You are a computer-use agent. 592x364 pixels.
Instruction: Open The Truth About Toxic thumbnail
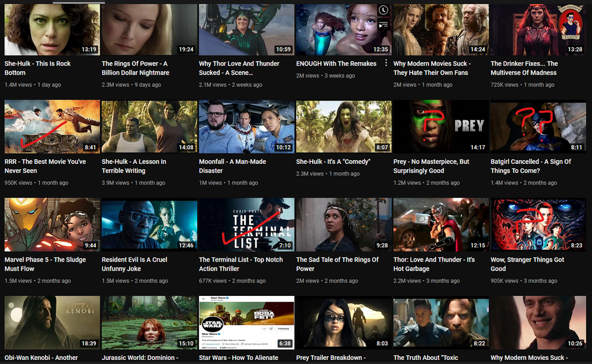(x=441, y=323)
